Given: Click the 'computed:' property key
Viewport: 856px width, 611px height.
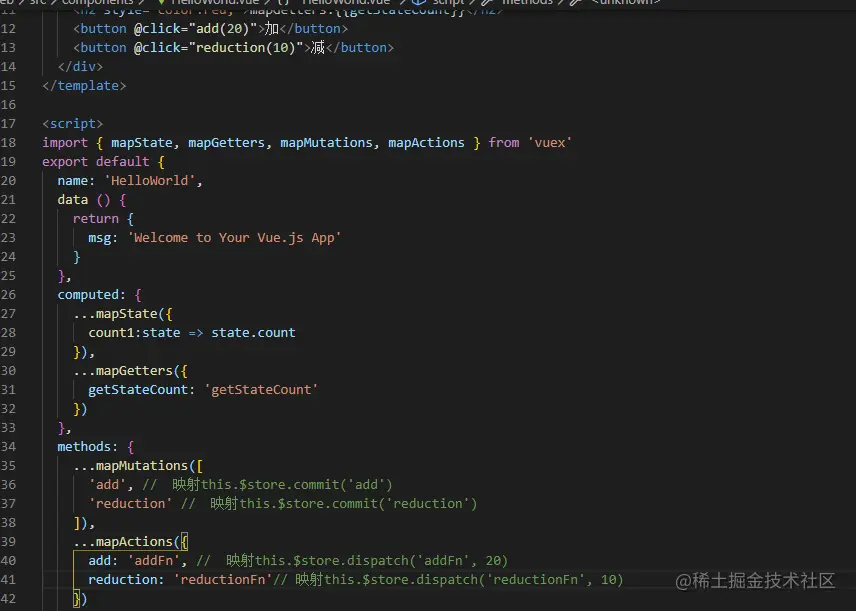Looking at the screenshot, I should (91, 295).
